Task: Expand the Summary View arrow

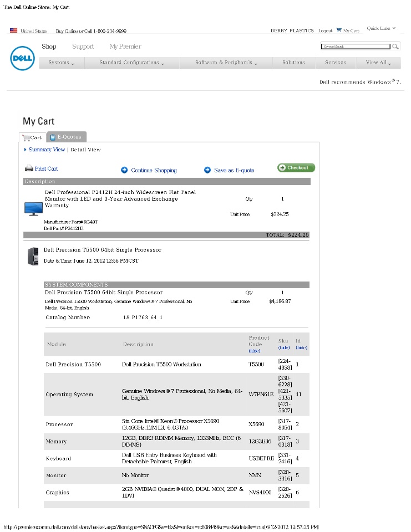Action: [25, 150]
